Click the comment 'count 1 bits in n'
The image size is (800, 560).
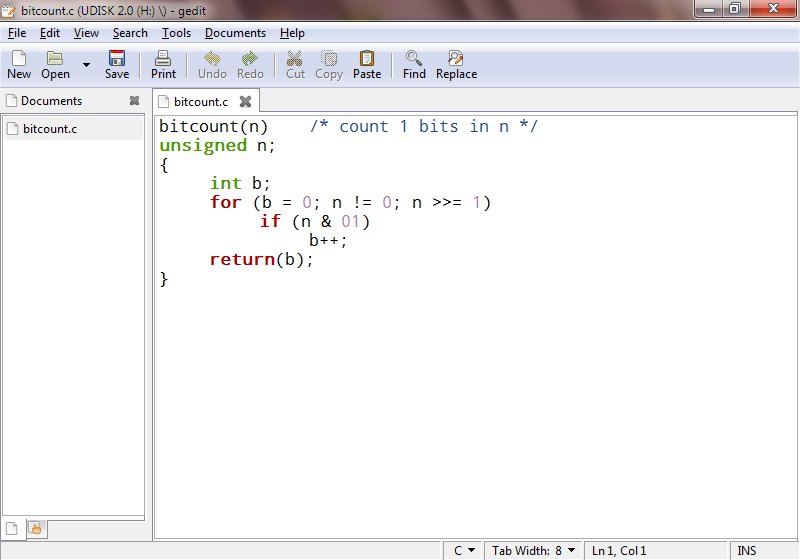tap(424, 126)
